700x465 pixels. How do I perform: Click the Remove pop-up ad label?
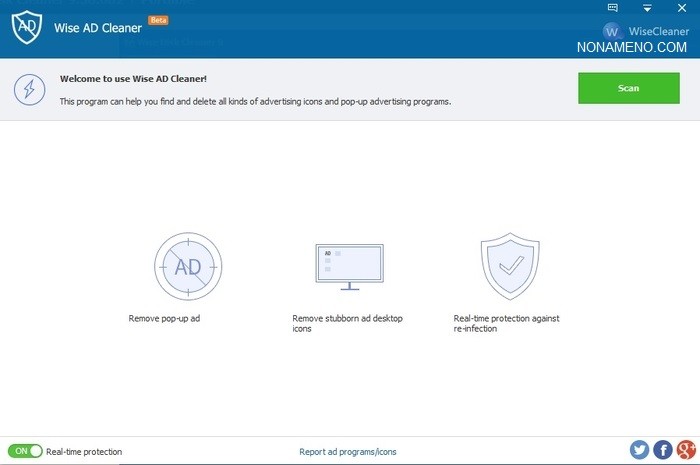pos(166,318)
